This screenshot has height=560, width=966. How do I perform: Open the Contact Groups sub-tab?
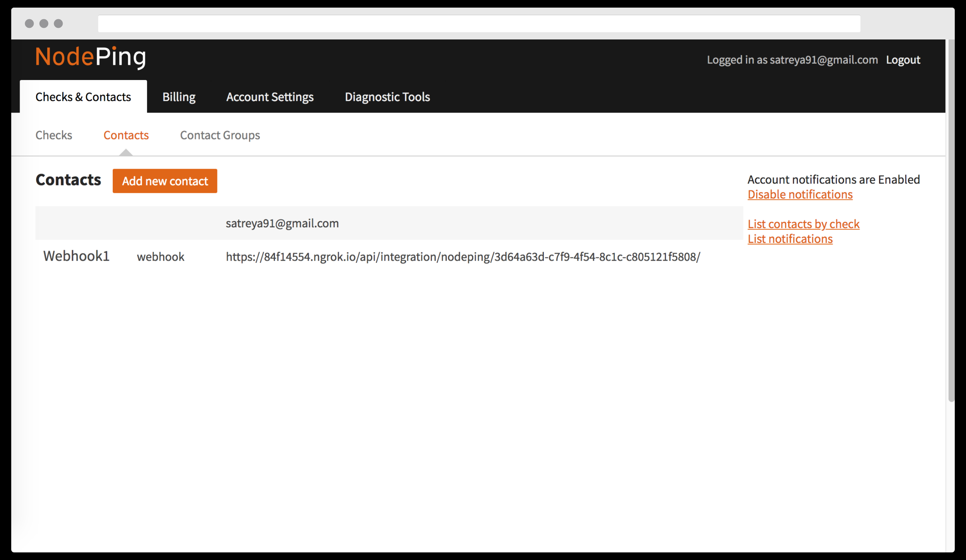220,135
